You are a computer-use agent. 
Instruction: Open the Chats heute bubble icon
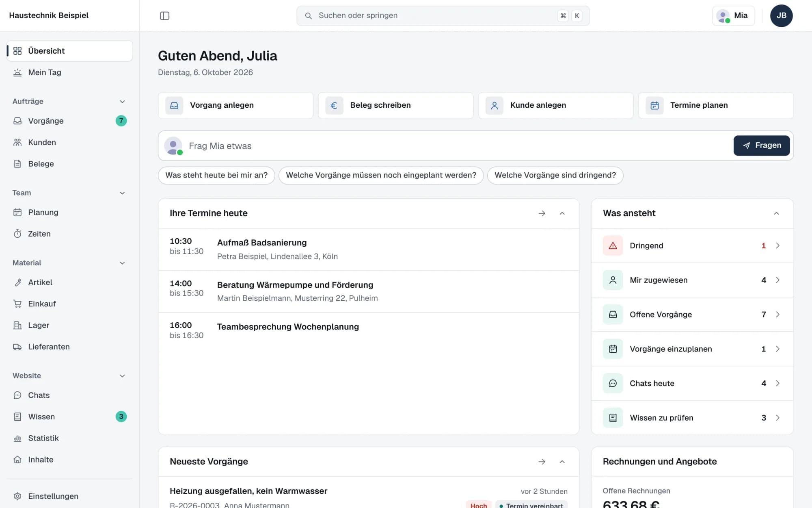pyautogui.click(x=613, y=383)
